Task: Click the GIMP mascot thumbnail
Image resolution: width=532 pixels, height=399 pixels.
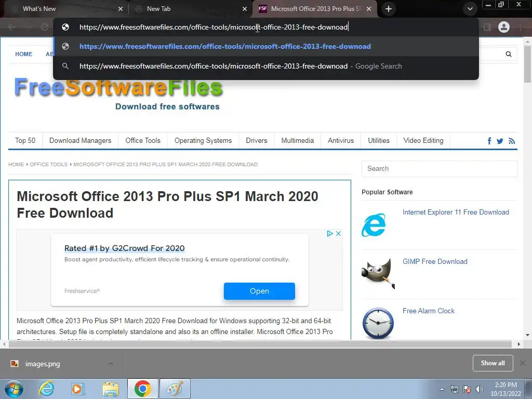Action: point(378,273)
